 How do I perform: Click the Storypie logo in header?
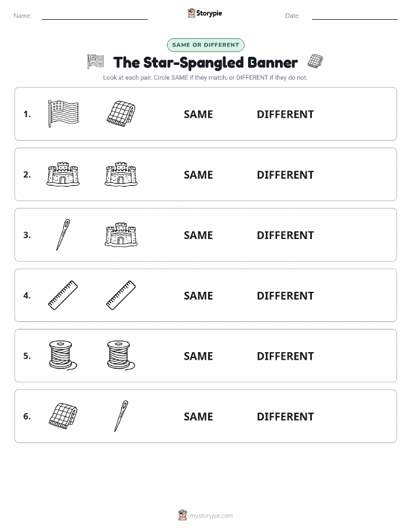(x=205, y=13)
